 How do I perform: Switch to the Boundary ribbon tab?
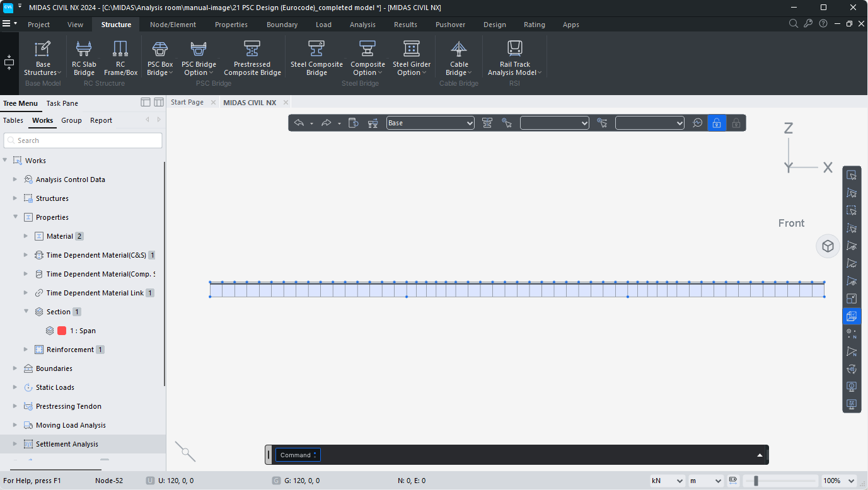click(x=282, y=25)
